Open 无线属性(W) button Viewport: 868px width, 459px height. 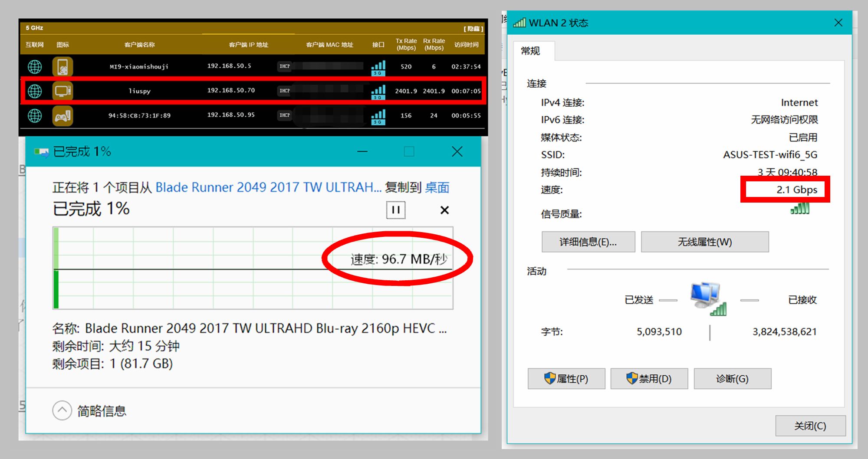(705, 242)
